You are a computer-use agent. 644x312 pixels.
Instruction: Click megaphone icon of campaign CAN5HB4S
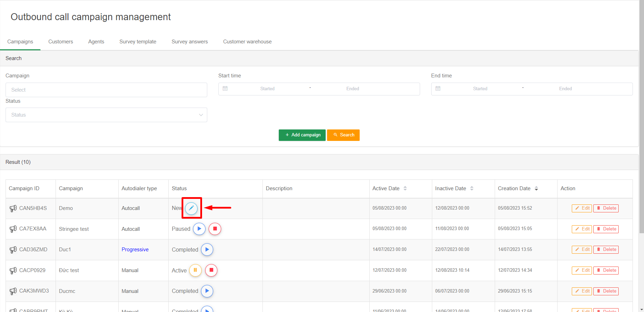tap(13, 208)
